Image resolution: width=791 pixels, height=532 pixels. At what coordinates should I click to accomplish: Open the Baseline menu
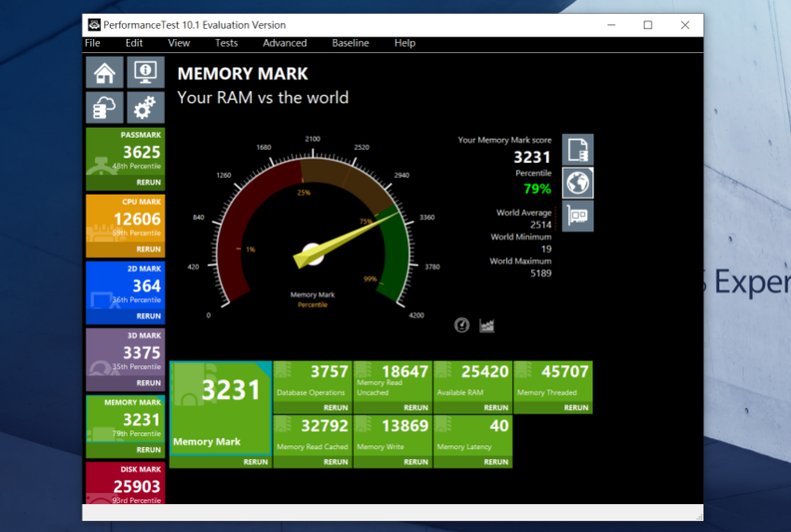tap(350, 43)
